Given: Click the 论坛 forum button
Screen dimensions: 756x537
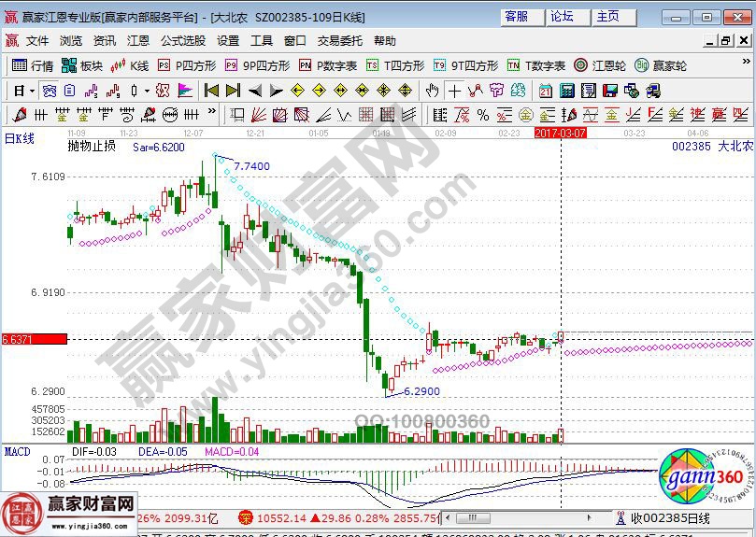Looking at the screenshot, I should (x=562, y=17).
